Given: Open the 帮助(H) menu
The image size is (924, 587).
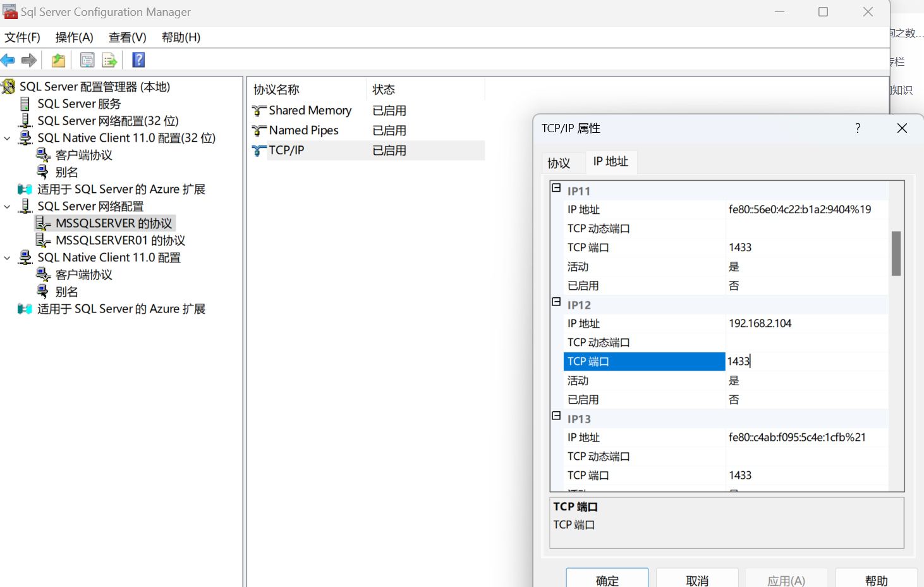Looking at the screenshot, I should 181,37.
